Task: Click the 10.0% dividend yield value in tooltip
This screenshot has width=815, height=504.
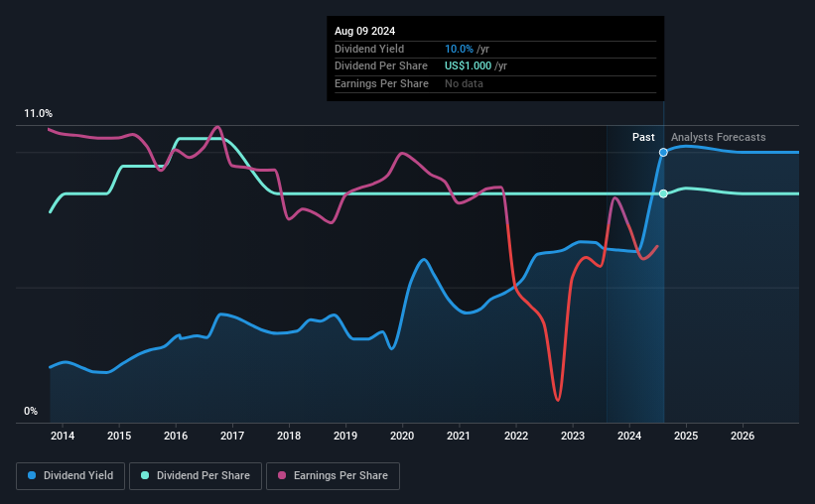Action: point(459,49)
